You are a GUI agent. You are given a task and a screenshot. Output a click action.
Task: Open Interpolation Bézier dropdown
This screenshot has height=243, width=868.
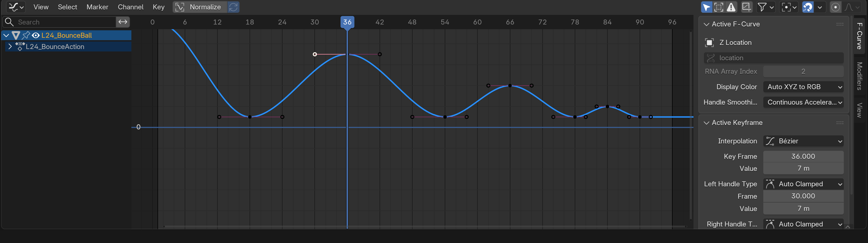[803, 141]
